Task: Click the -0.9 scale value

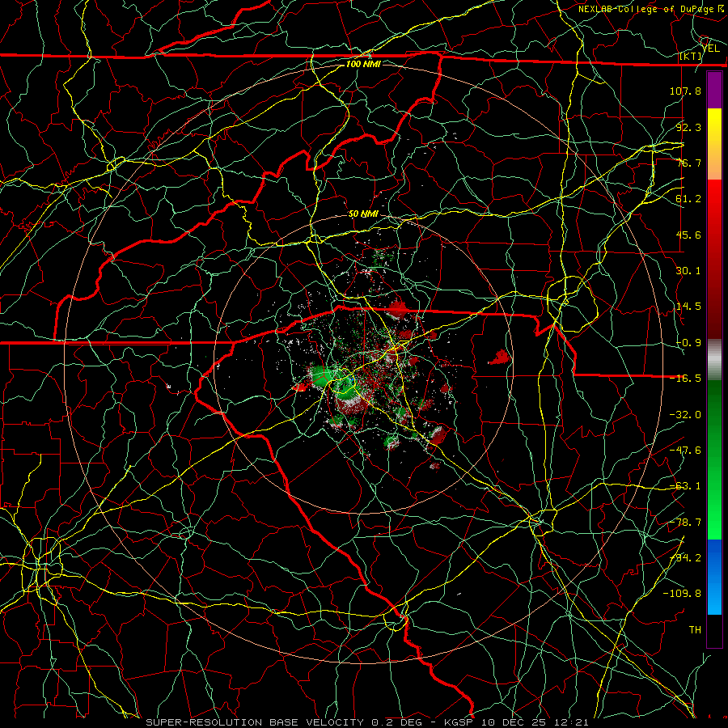Action: coord(688,343)
